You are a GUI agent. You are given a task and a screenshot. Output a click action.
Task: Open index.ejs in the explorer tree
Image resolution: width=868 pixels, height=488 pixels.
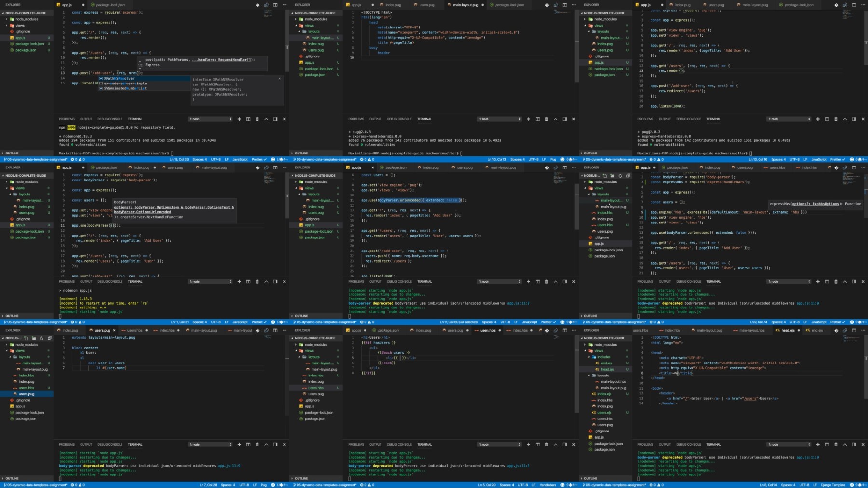coord(604,394)
